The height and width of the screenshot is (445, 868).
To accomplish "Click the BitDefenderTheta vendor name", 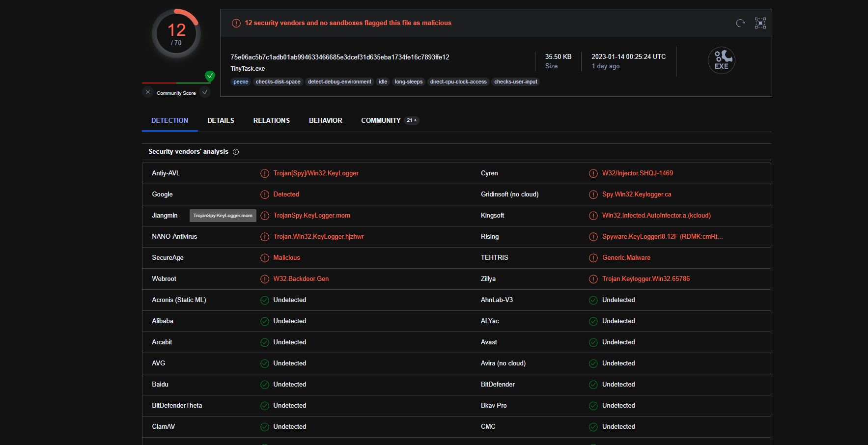I will coord(177,406).
